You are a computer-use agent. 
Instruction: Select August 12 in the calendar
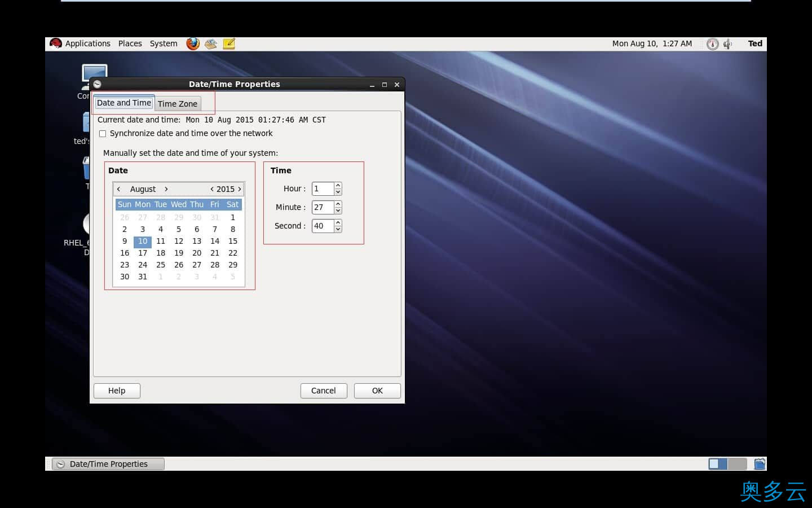(x=179, y=241)
